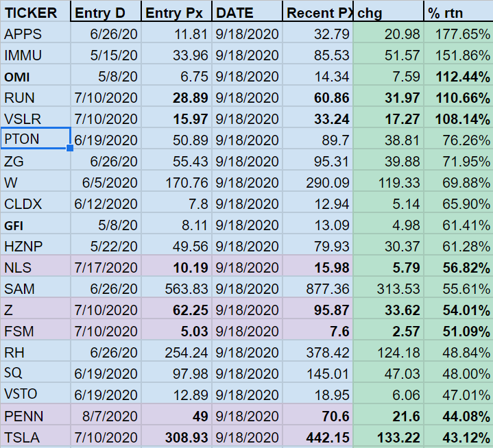Click entry date 6/5/2020 for W

tap(106, 182)
